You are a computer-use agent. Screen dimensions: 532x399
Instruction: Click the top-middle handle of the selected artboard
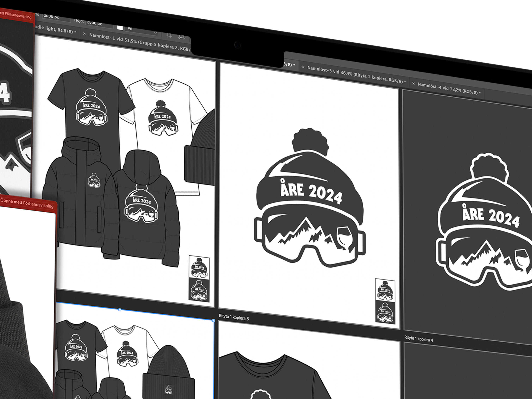click(120, 310)
